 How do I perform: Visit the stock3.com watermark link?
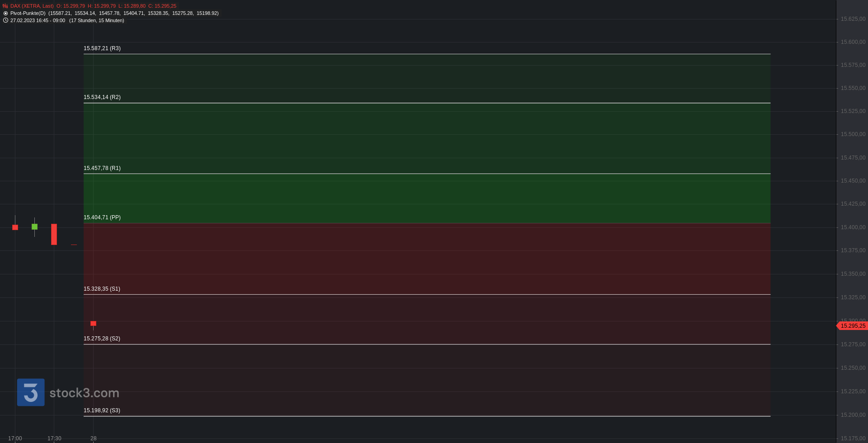tap(85, 393)
